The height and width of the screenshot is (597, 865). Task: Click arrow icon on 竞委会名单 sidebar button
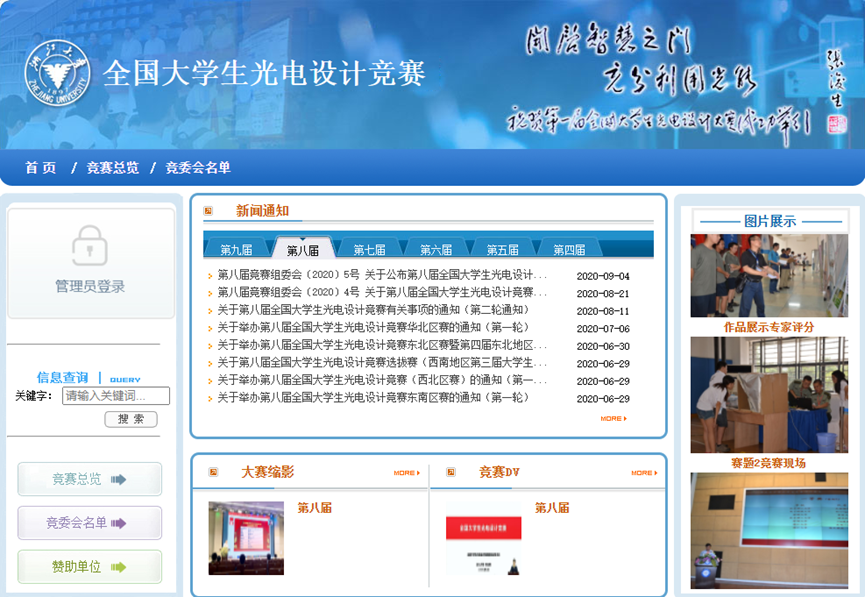119,523
